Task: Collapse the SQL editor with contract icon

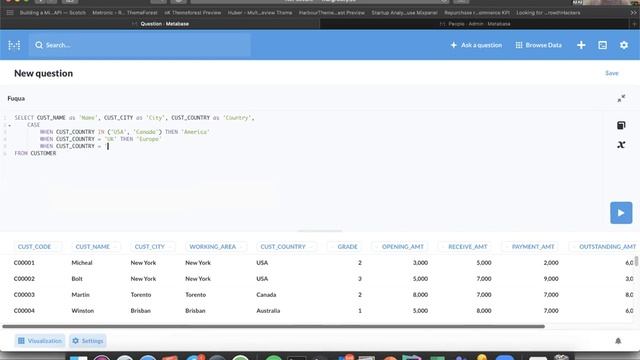Action: coord(621,98)
